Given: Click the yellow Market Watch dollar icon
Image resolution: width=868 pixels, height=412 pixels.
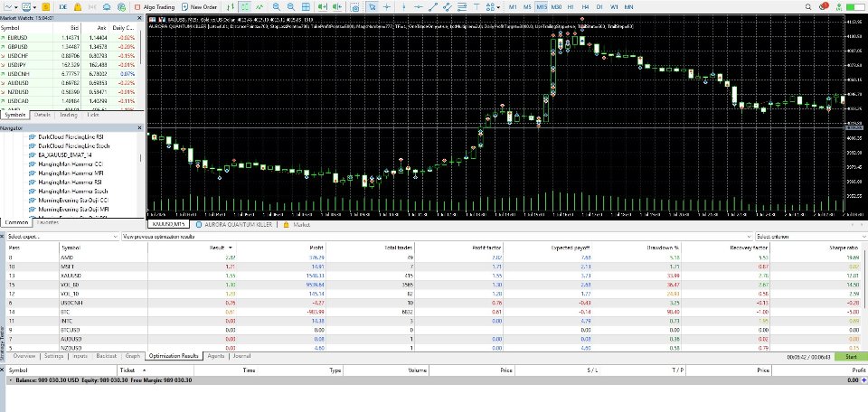Looking at the screenshot, I should (x=46, y=7).
